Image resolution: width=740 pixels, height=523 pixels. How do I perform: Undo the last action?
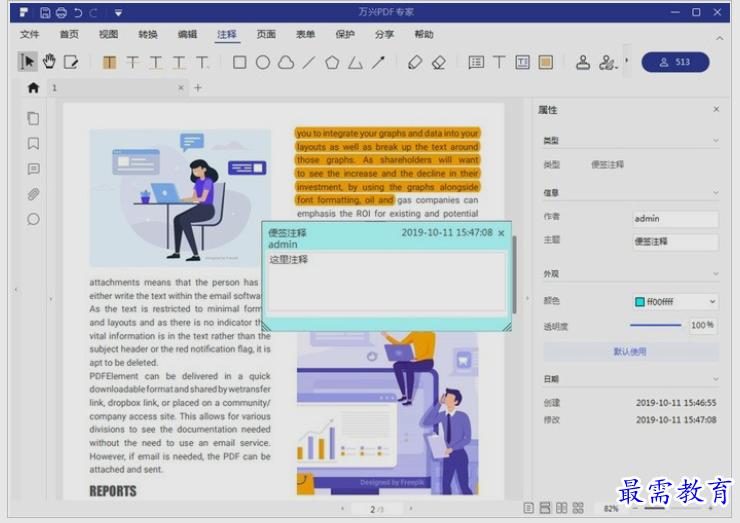pyautogui.click(x=78, y=13)
